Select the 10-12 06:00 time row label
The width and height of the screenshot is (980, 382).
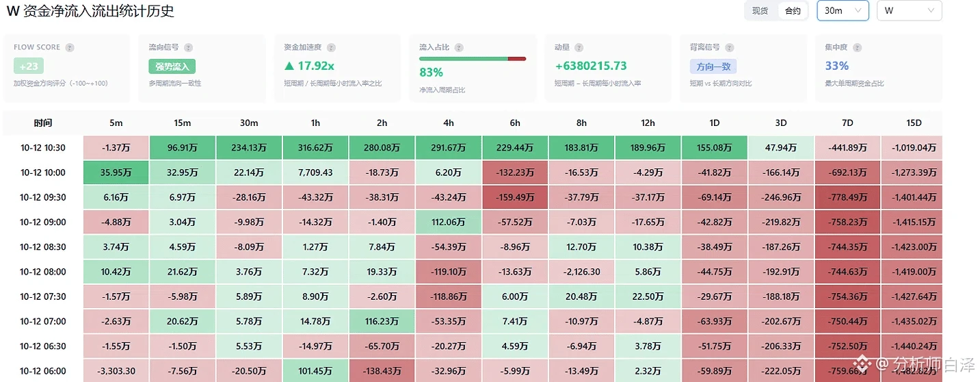(43, 371)
